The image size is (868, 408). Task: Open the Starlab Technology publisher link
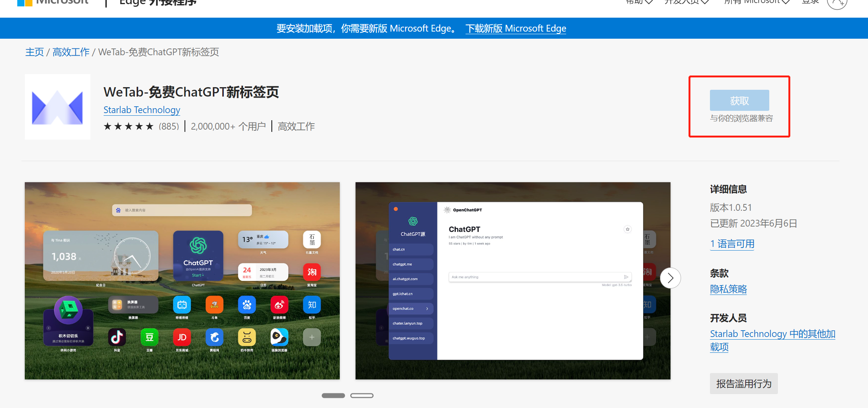[x=142, y=110]
